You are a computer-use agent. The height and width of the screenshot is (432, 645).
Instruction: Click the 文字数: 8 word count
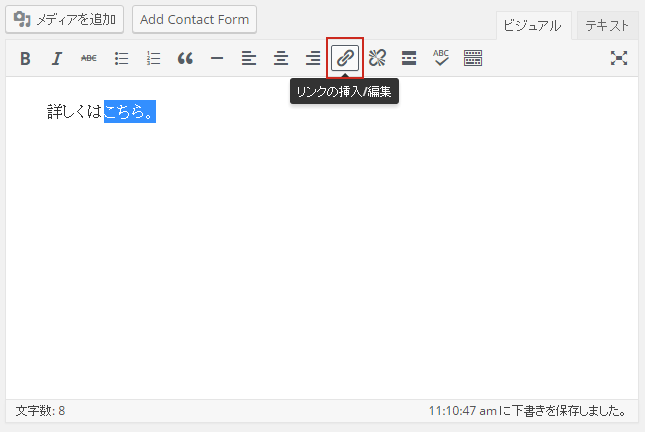coord(40,411)
